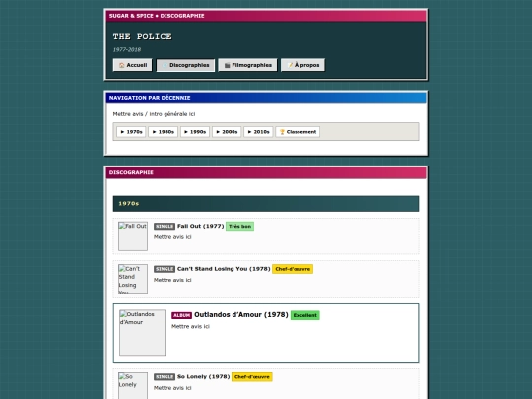The height and width of the screenshot is (399, 532).
Task: Click the SINGLE tag beside Fall Out
Action: click(165, 227)
